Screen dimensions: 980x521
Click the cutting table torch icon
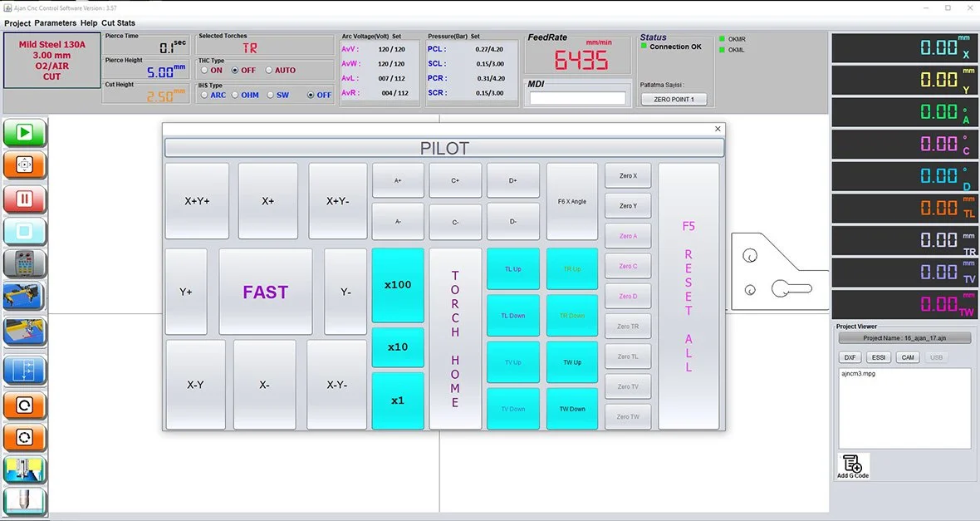coord(24,331)
